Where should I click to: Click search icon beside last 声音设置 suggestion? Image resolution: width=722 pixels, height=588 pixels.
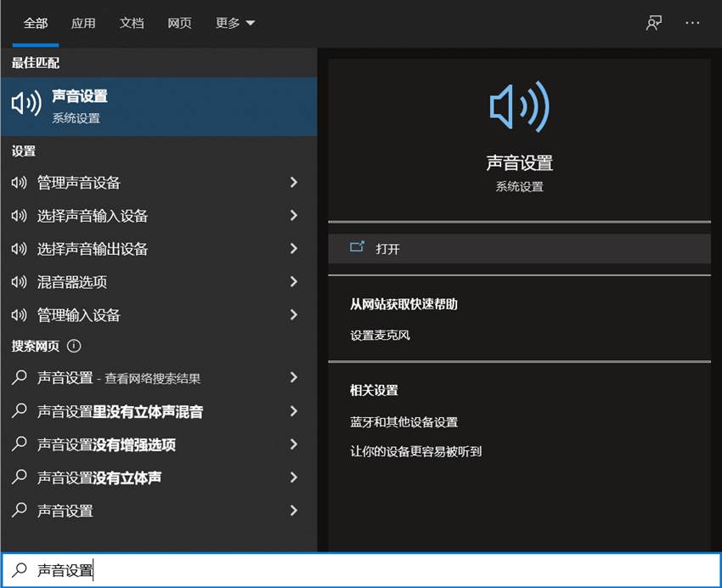coord(19,510)
